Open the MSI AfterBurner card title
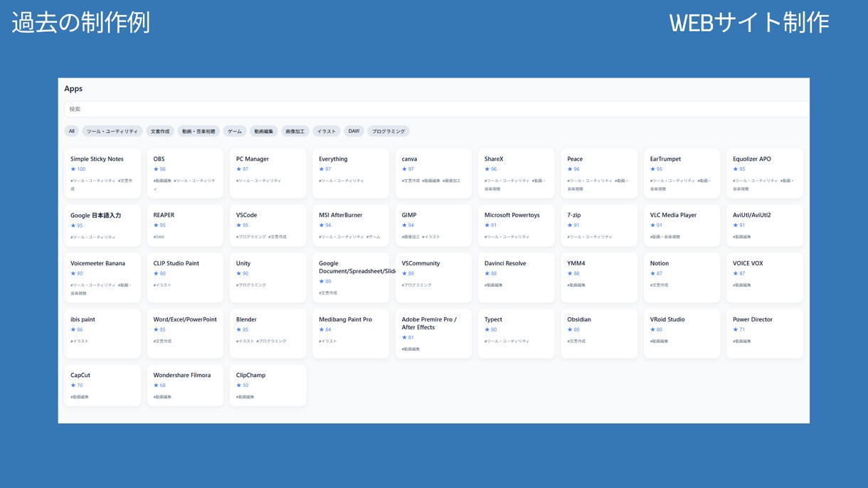This screenshot has width=868, height=488. (341, 216)
